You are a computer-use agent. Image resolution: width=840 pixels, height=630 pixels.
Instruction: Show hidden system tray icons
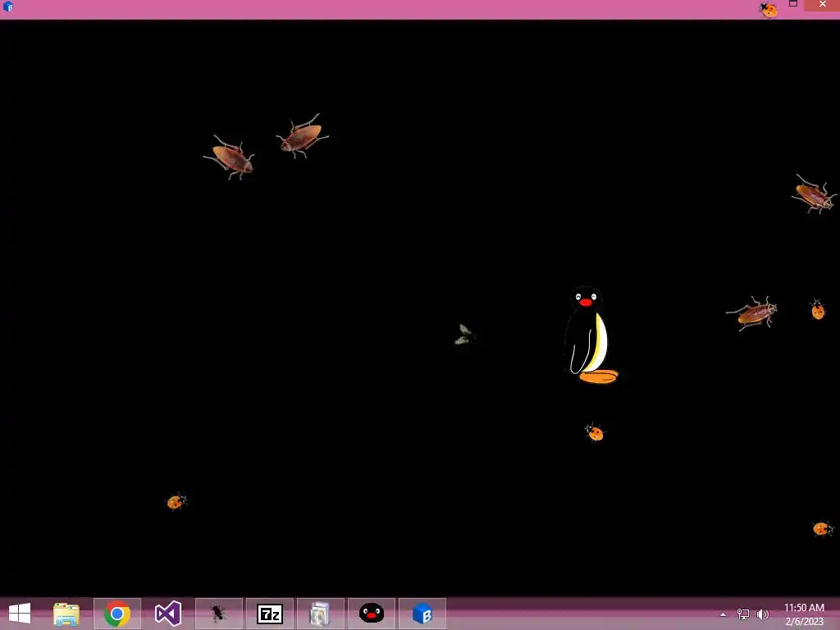(x=724, y=614)
